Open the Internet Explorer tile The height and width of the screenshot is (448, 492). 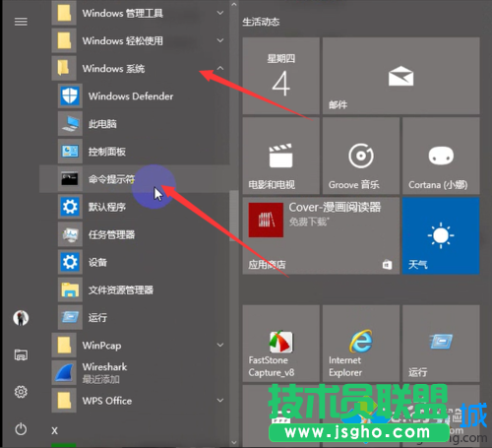pos(361,344)
